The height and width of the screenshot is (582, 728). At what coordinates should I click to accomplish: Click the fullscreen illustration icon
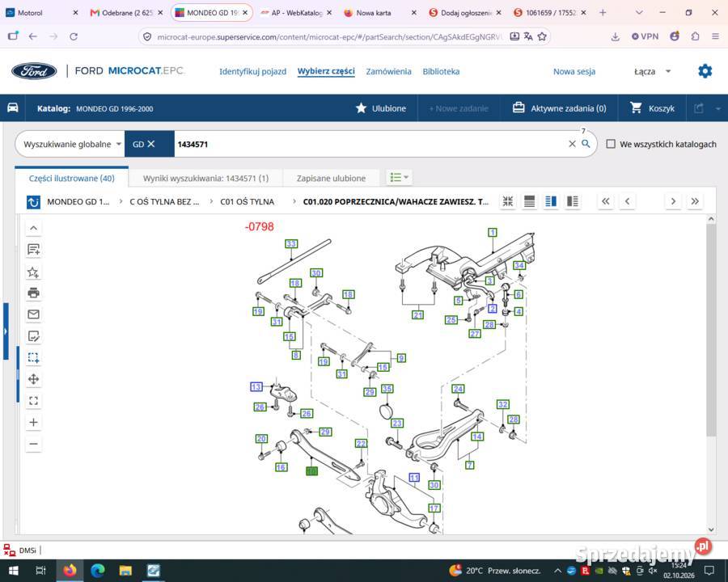coord(33,401)
